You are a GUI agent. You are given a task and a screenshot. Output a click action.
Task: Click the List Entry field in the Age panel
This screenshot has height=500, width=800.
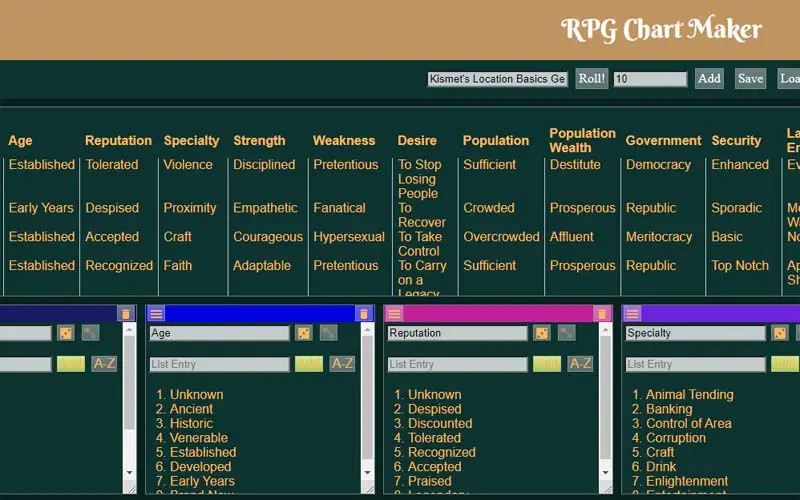pos(219,364)
